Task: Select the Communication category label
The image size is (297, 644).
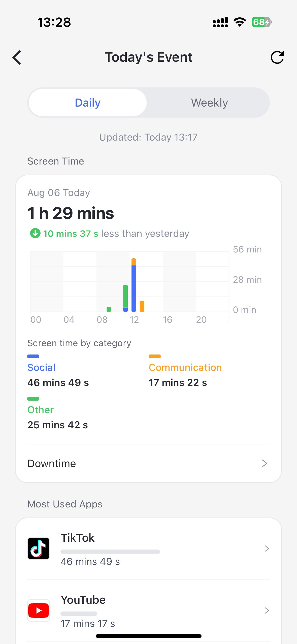Action: pyautogui.click(x=185, y=368)
